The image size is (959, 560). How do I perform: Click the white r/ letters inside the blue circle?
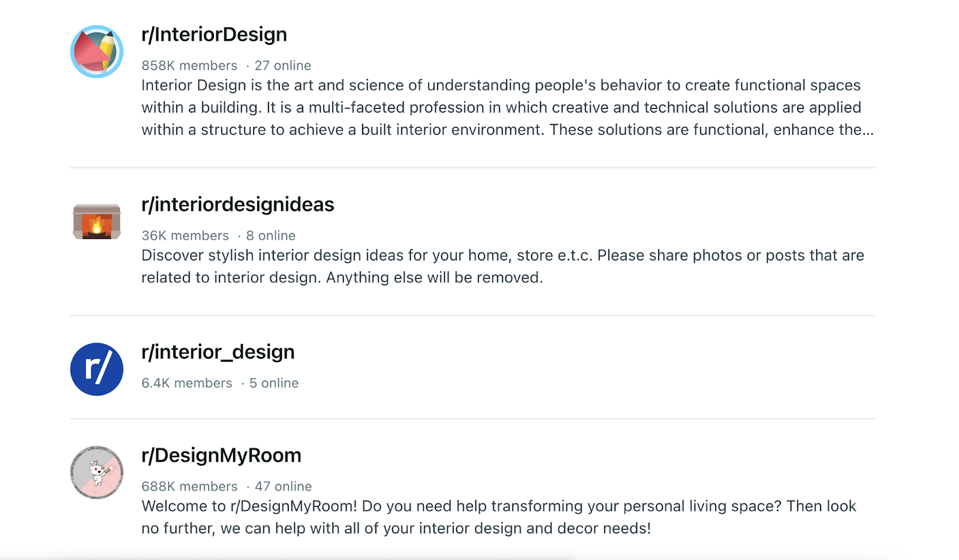click(x=96, y=369)
